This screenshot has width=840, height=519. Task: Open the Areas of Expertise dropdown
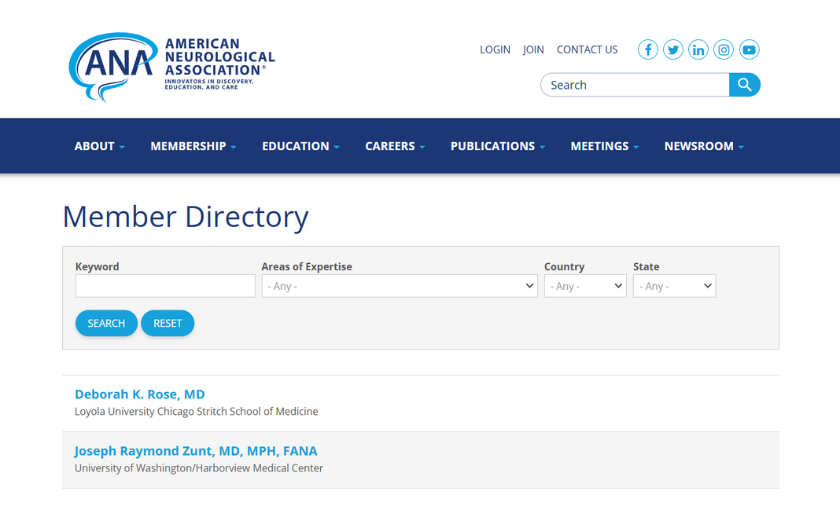pos(399,286)
